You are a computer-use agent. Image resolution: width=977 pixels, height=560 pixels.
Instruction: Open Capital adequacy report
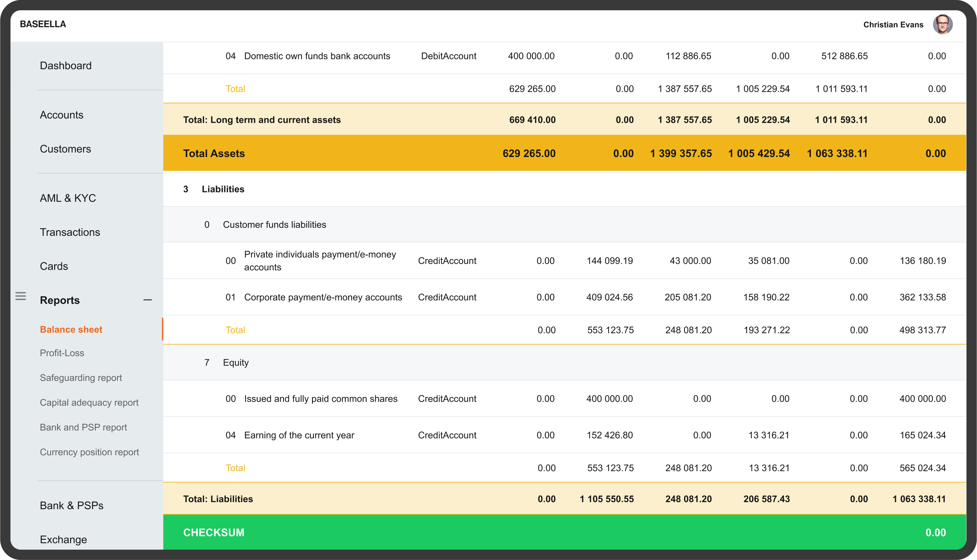(x=89, y=403)
